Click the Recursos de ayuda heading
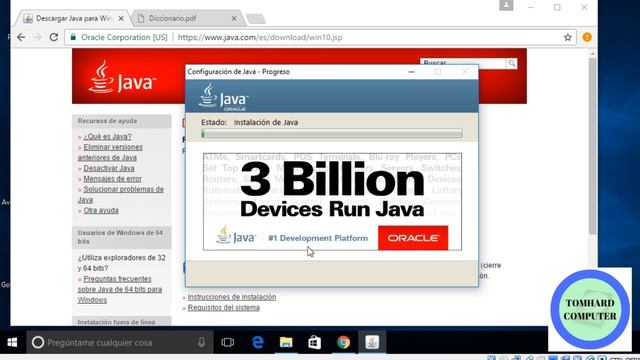Viewport: 640px width, 360px height. (x=107, y=121)
